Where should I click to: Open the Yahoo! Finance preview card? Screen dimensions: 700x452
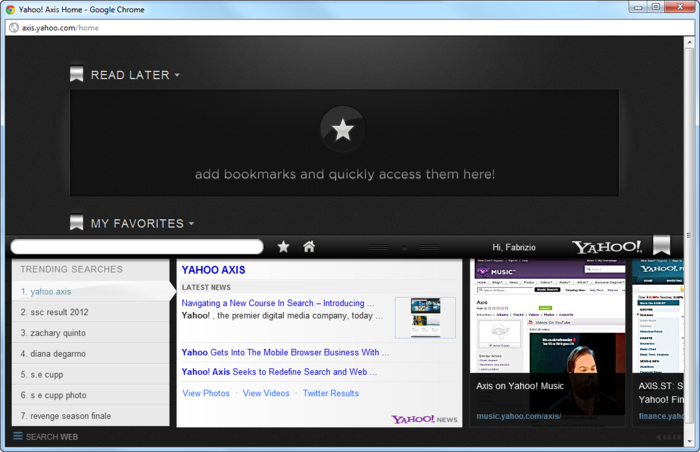tap(658, 343)
